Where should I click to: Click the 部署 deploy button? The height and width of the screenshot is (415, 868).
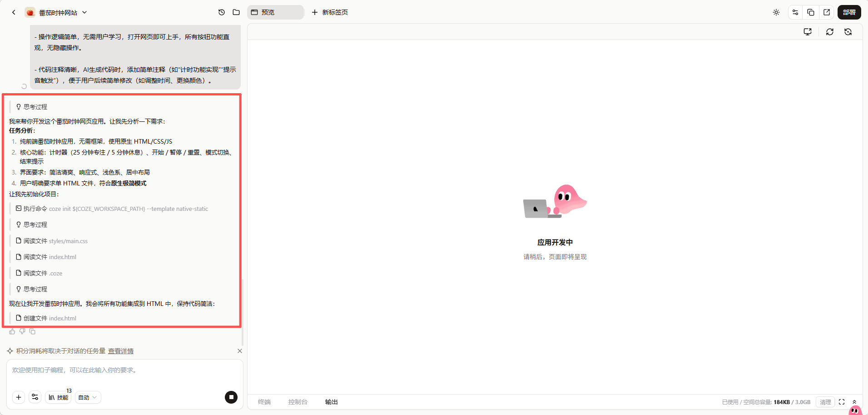(849, 12)
